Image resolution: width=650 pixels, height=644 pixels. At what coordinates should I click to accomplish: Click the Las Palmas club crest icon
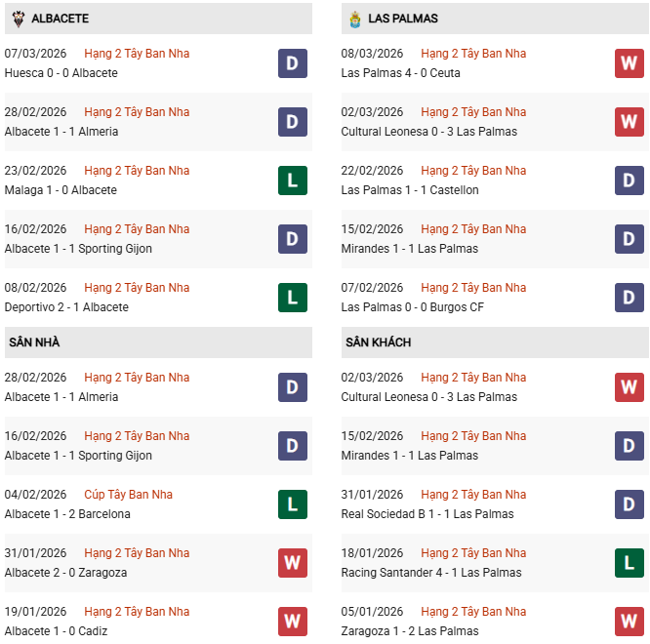(355, 19)
